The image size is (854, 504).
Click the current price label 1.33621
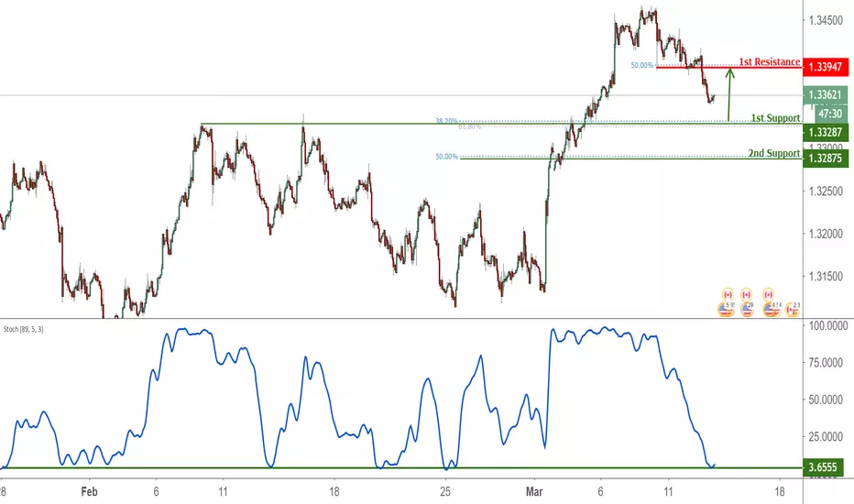[825, 94]
